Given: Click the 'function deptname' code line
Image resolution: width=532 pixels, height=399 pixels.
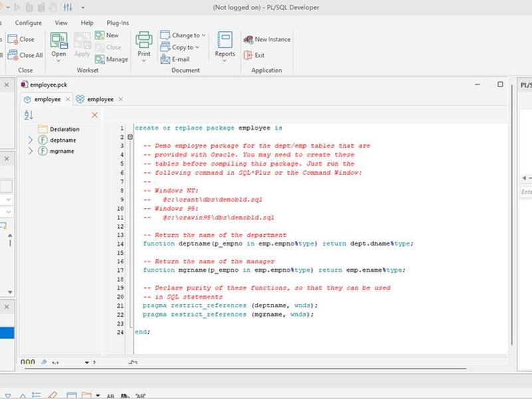Looking at the screenshot, I should pos(278,243).
